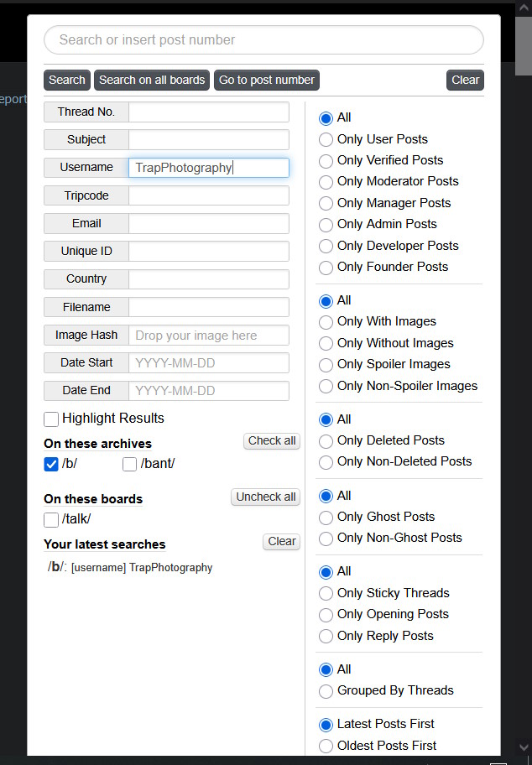
Task: Click the Date Start input field
Action: (209, 363)
